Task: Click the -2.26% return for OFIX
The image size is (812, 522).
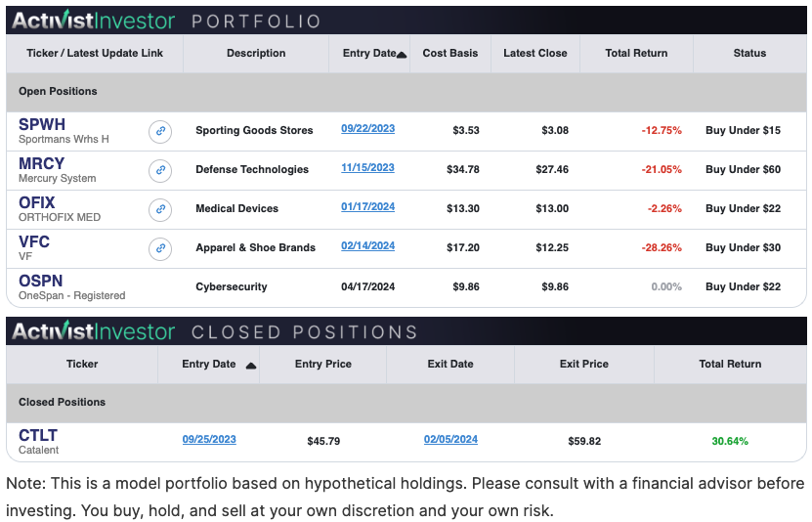Action: coord(664,208)
